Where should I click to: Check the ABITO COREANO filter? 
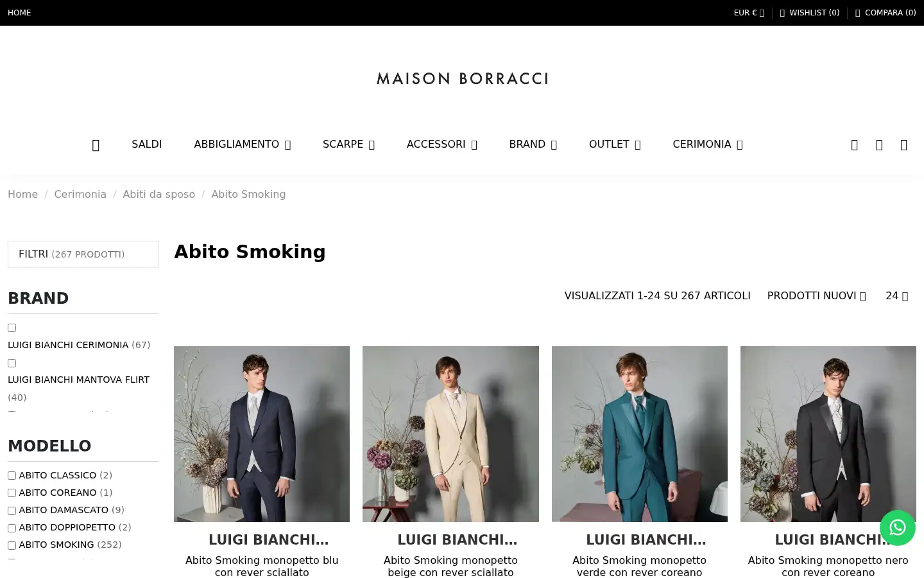[x=12, y=493]
